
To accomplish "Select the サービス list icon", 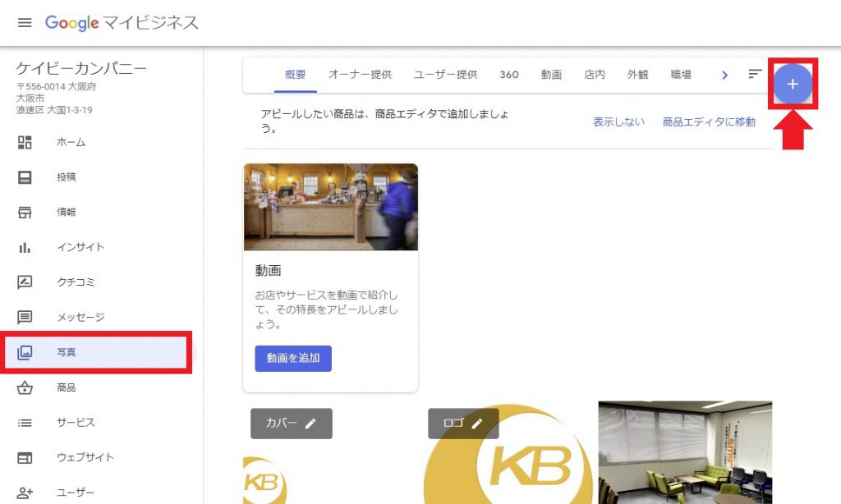I will point(25,423).
